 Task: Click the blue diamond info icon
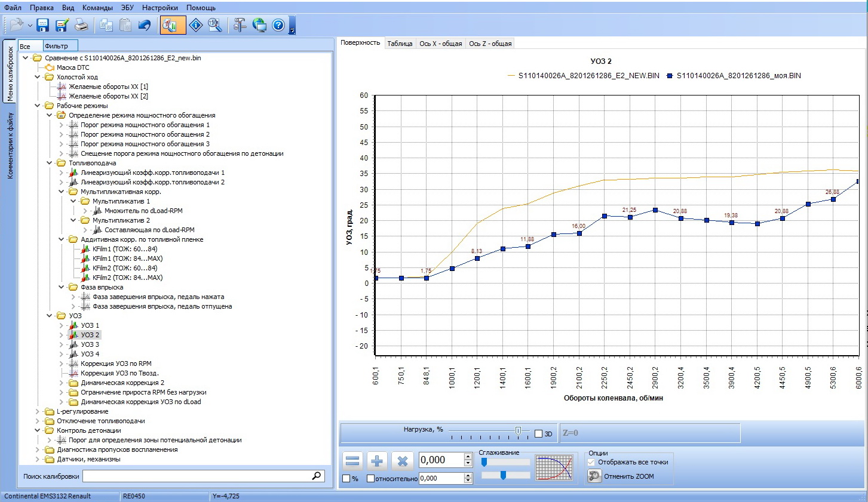click(x=196, y=25)
